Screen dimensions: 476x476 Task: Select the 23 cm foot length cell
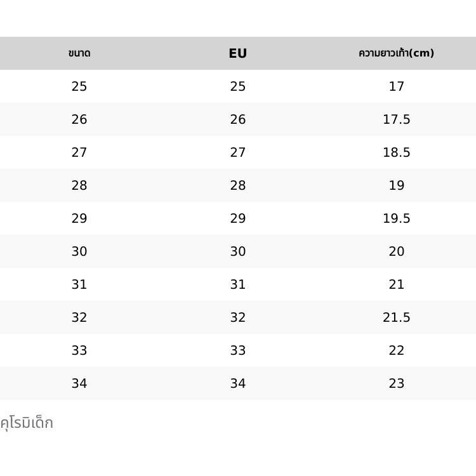click(x=396, y=383)
